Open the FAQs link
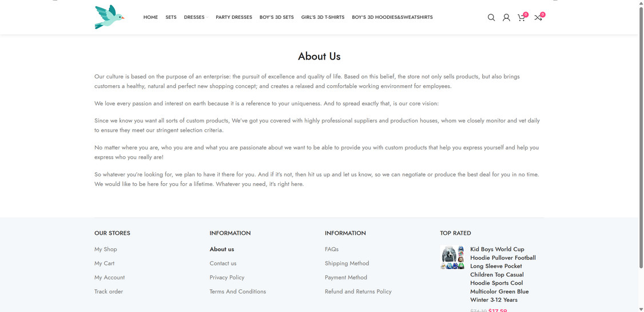Screen dimensions: 644x312 click(x=332, y=249)
